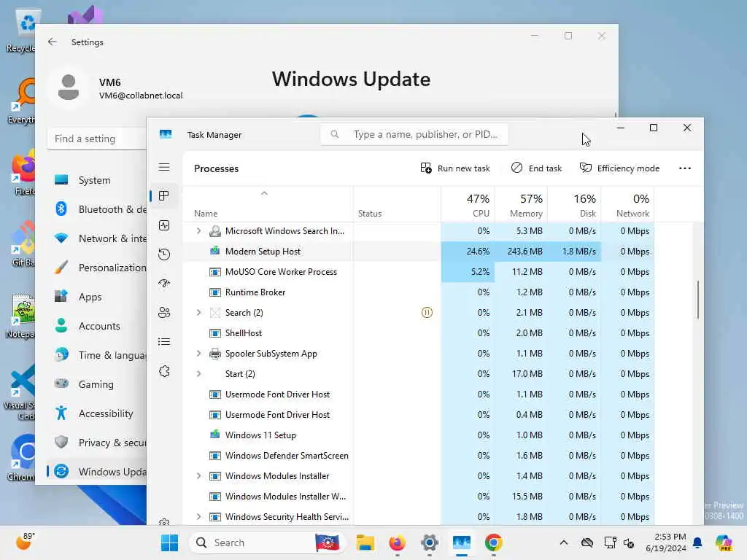Open Network & internet in Settings
The image size is (747, 560).
(x=98, y=238)
